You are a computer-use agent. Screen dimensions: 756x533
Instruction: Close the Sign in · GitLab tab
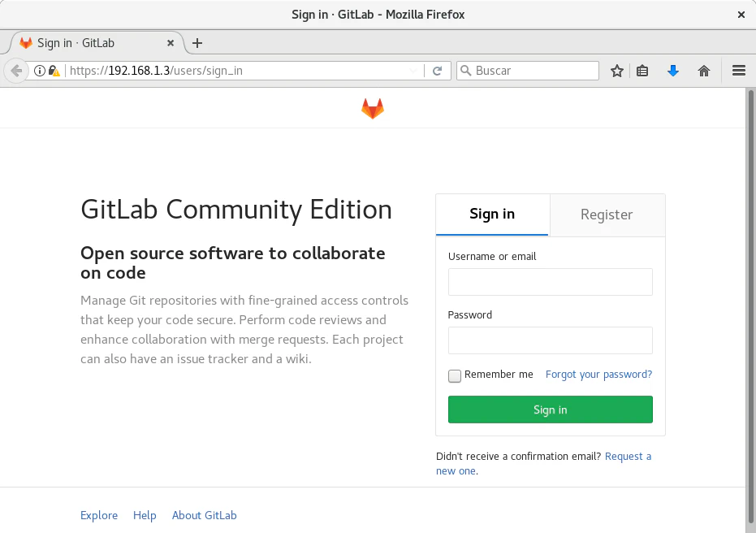171,43
